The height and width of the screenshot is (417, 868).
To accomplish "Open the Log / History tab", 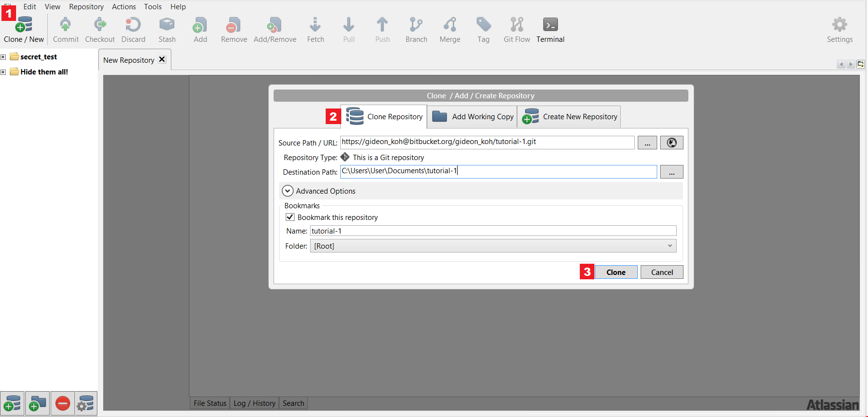I will pos(255,403).
